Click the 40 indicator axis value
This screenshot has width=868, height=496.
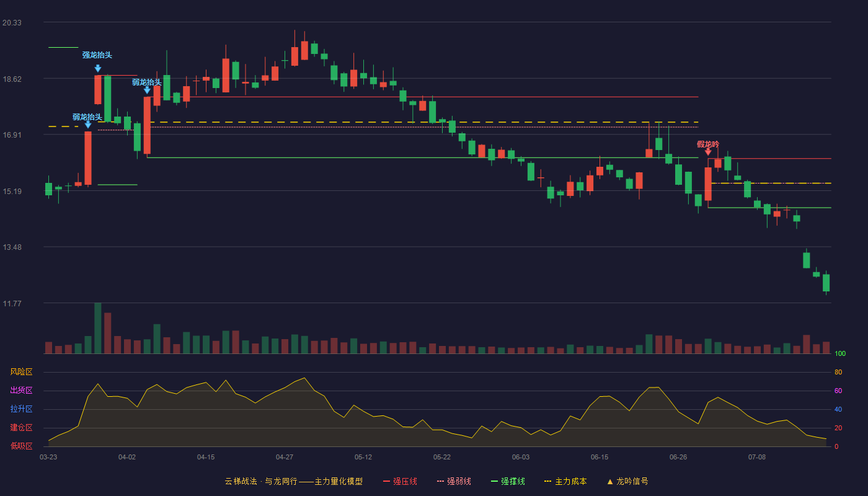click(838, 410)
